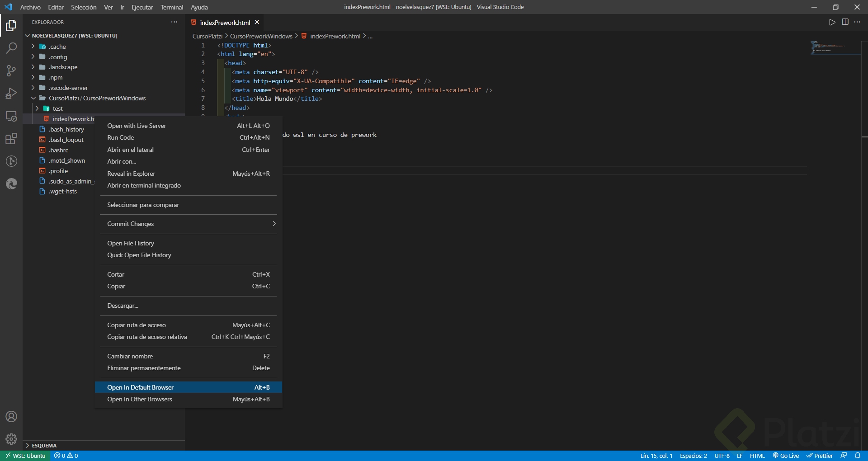This screenshot has height=461, width=868.
Task: Select Abrir en terminal integrado
Action: point(189,185)
